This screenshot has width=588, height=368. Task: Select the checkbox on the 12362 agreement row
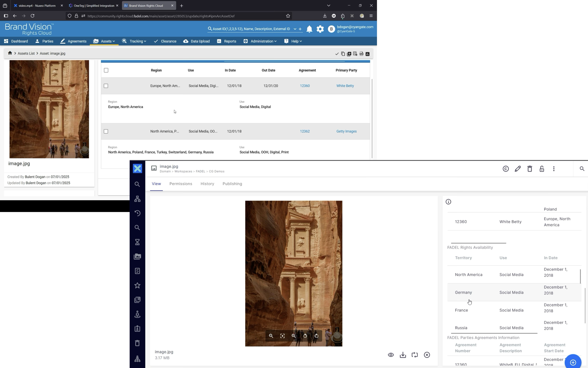(x=106, y=131)
